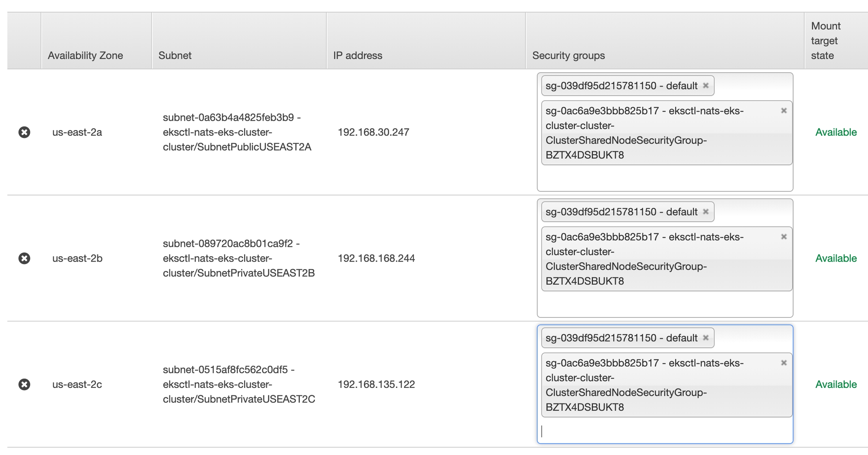Remove default security group from us-east-2b
Image resolution: width=868 pixels, height=455 pixels.
pos(706,212)
